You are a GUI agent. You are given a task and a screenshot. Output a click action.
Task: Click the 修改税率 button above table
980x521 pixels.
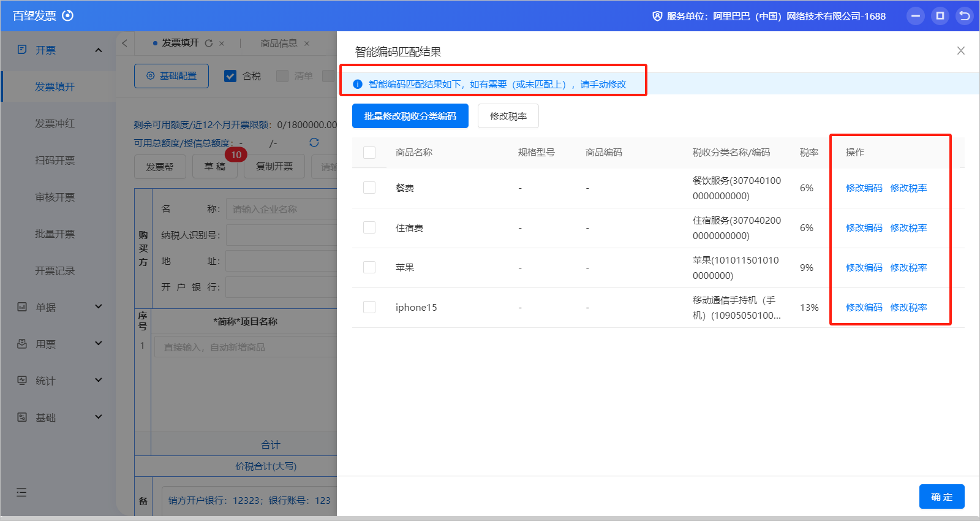pyautogui.click(x=508, y=116)
